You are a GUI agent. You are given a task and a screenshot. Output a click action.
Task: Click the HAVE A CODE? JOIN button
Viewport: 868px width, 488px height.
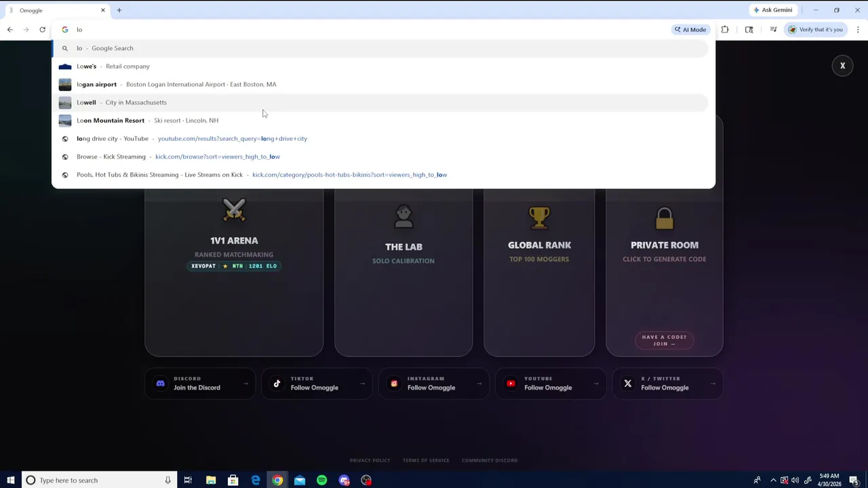coord(665,340)
